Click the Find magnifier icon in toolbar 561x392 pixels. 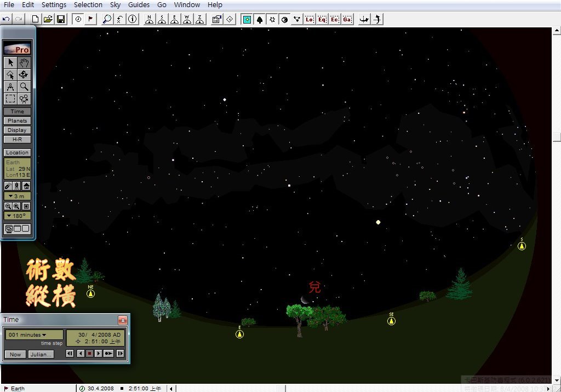[x=107, y=19]
